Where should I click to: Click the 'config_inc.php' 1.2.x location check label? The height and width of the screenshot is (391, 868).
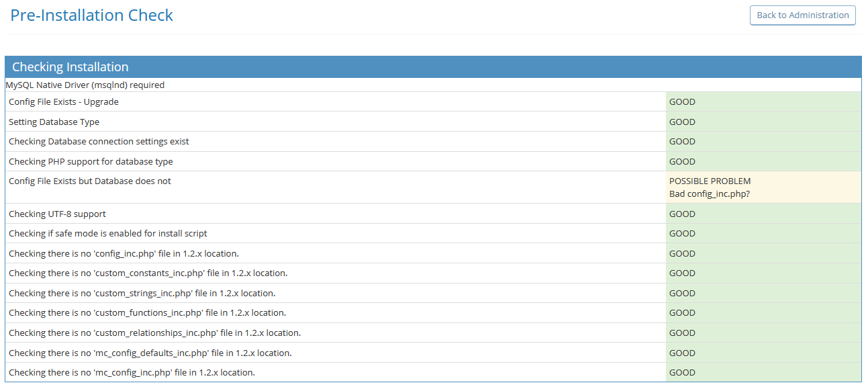click(x=124, y=254)
